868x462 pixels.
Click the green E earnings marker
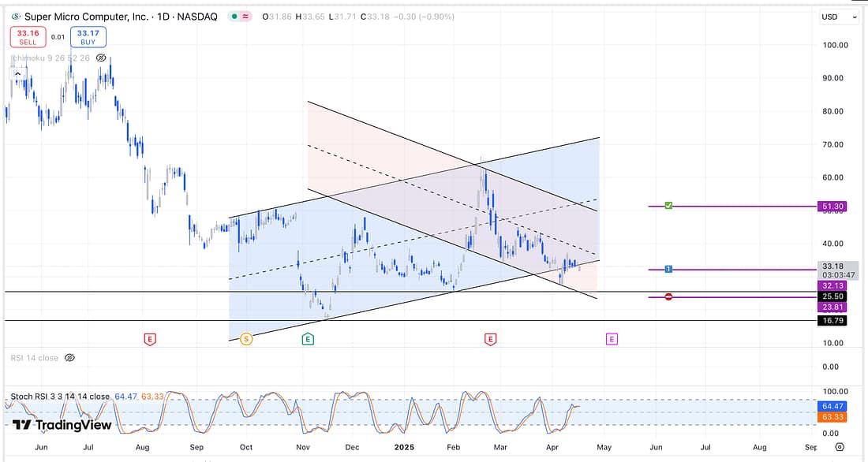tap(308, 339)
